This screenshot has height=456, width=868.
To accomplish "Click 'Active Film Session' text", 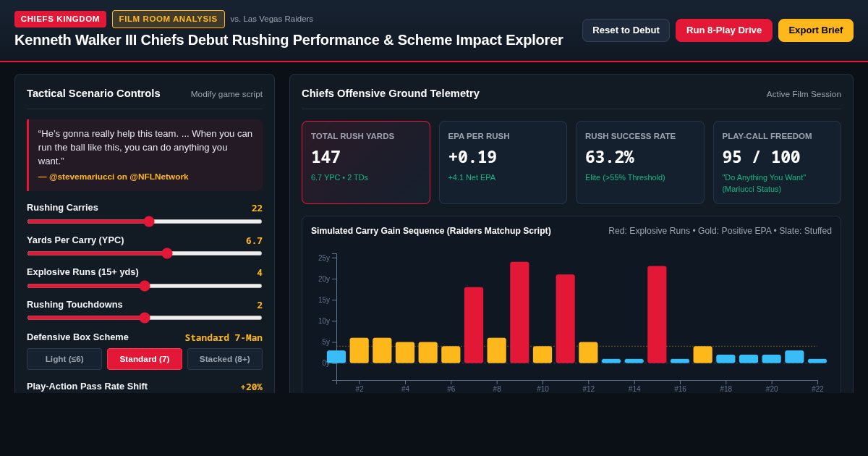I will (804, 94).
